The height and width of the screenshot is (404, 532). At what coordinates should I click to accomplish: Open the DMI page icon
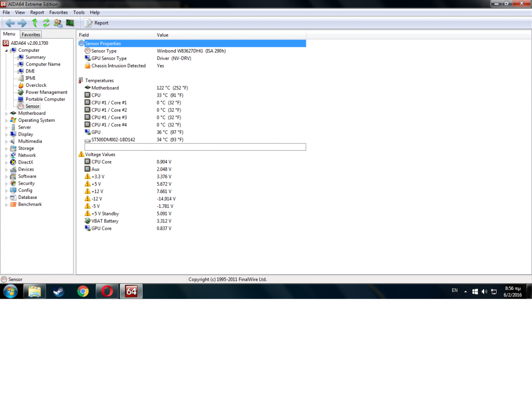pos(21,71)
